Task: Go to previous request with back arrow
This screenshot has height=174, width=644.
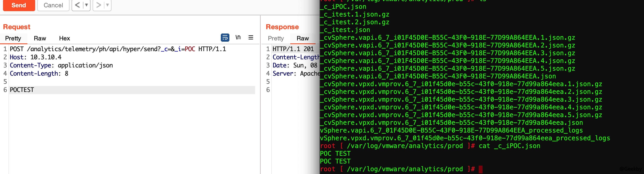Action: 78,5
